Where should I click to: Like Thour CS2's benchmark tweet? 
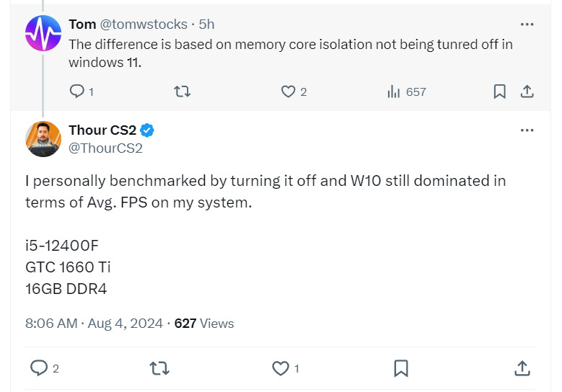(280, 368)
